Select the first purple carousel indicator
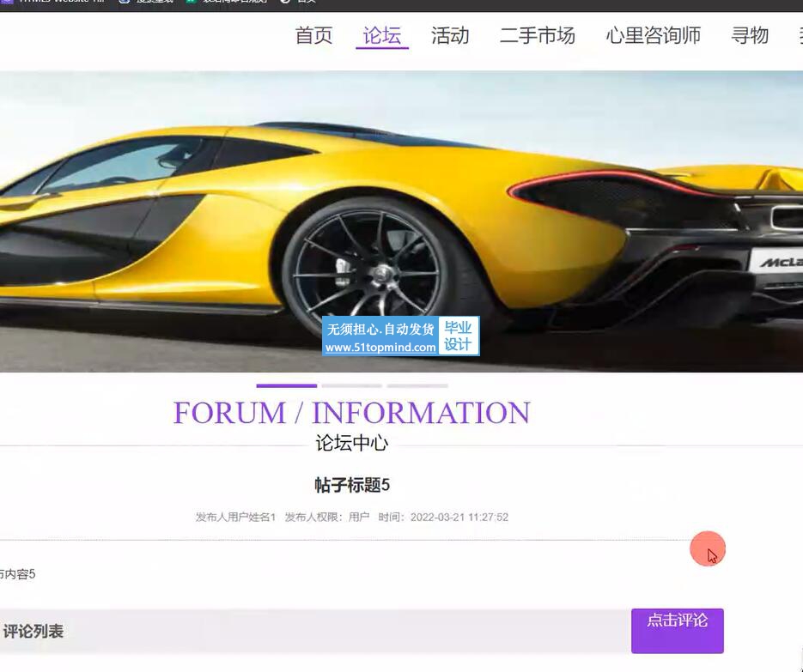This screenshot has width=803, height=672. 286,386
